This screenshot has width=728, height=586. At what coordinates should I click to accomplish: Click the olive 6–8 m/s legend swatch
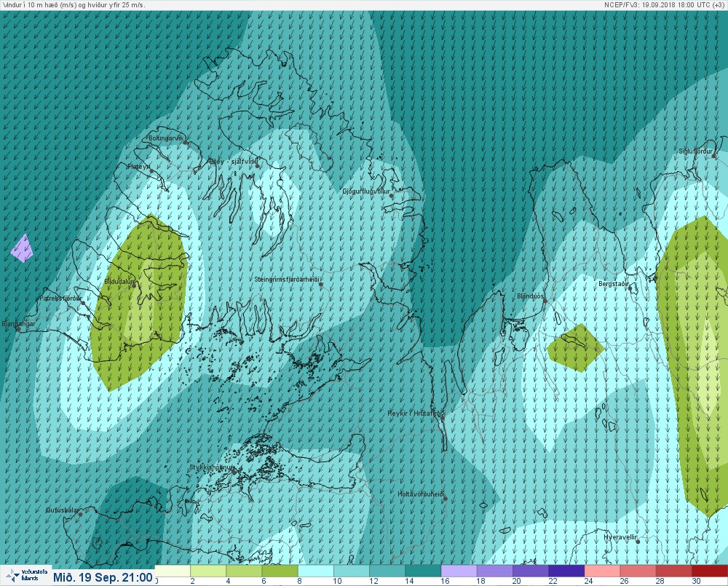tap(280, 571)
